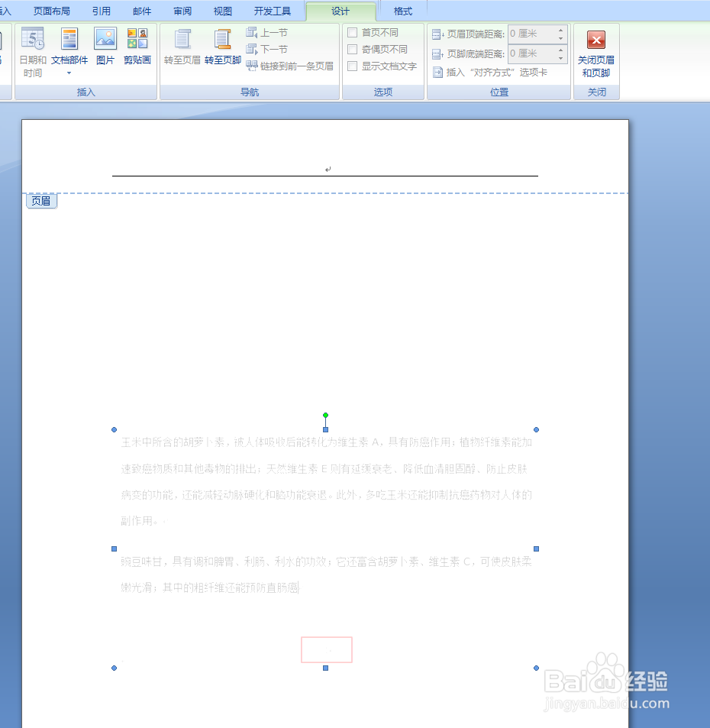This screenshot has height=728, width=710.
Task: Go to header using 转至页眉
Action: pos(182,47)
